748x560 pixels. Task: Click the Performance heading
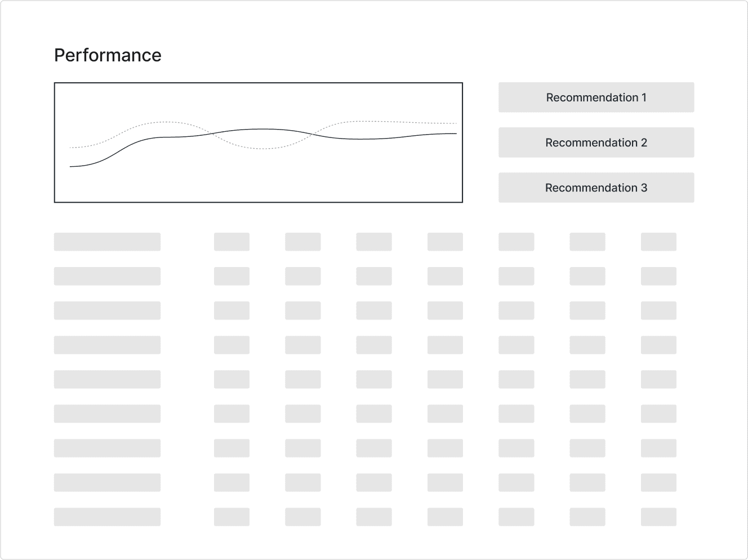[x=108, y=55]
